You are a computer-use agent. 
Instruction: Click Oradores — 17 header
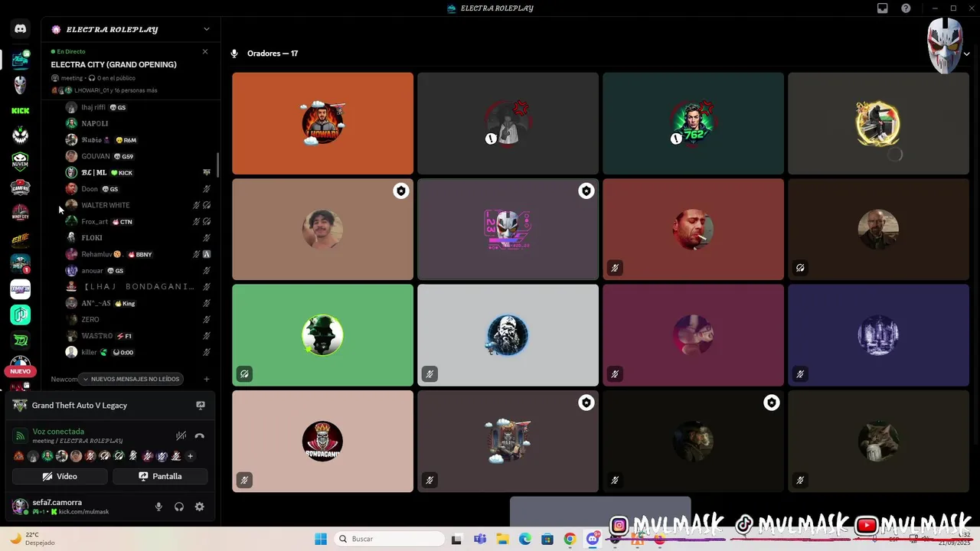coord(273,54)
